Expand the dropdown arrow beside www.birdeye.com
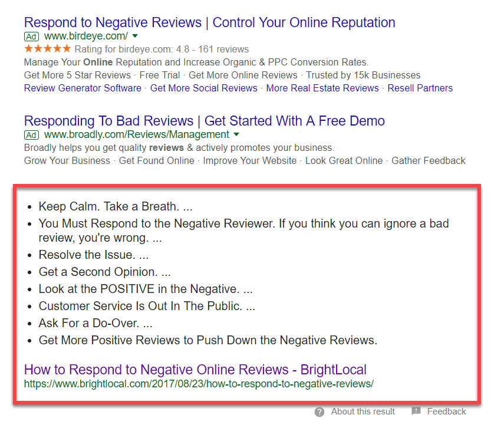504x428 pixels. [x=134, y=37]
